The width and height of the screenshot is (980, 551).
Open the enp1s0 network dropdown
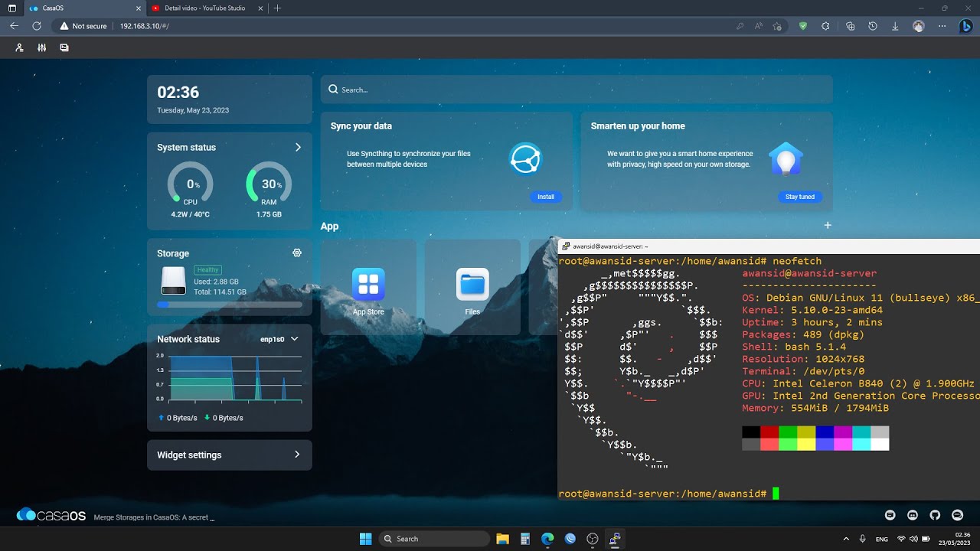click(x=279, y=339)
